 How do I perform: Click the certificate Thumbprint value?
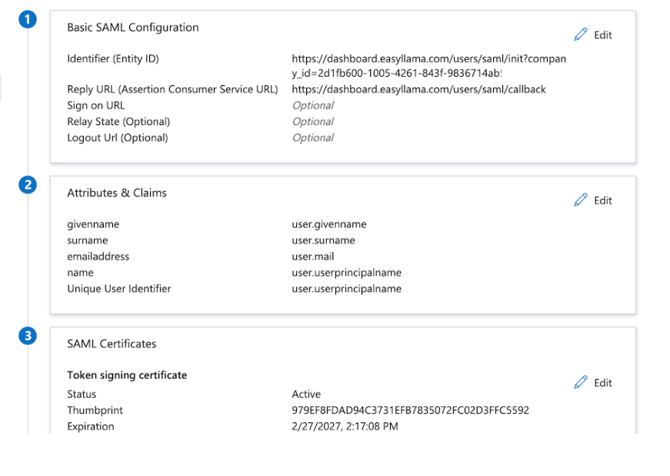(x=410, y=410)
